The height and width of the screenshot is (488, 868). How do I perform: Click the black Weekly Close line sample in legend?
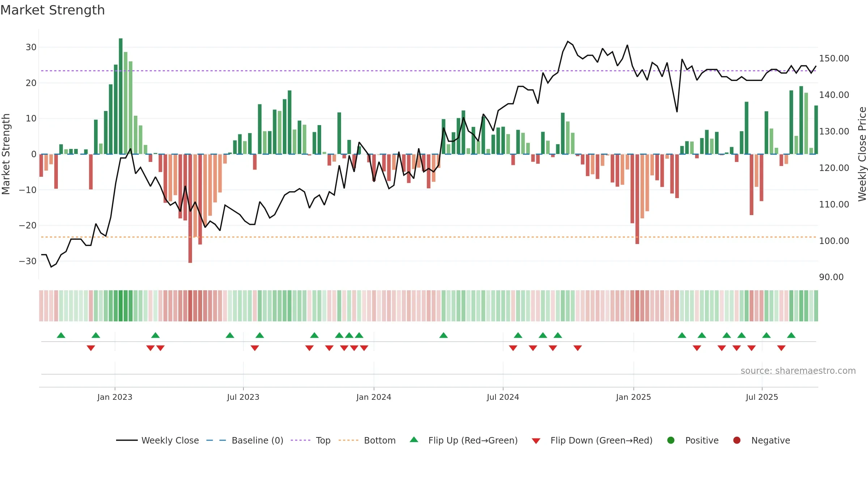127,440
